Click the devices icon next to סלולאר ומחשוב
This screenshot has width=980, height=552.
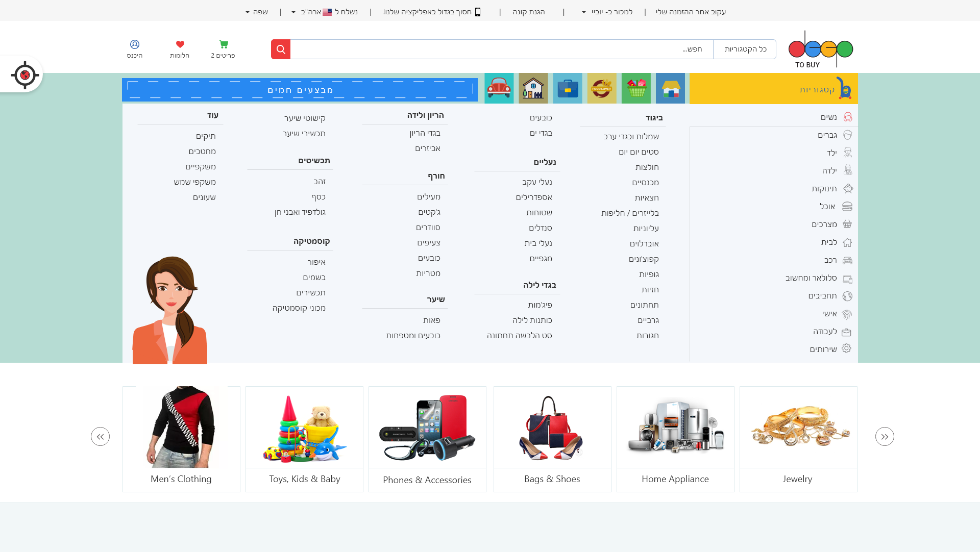click(x=847, y=279)
